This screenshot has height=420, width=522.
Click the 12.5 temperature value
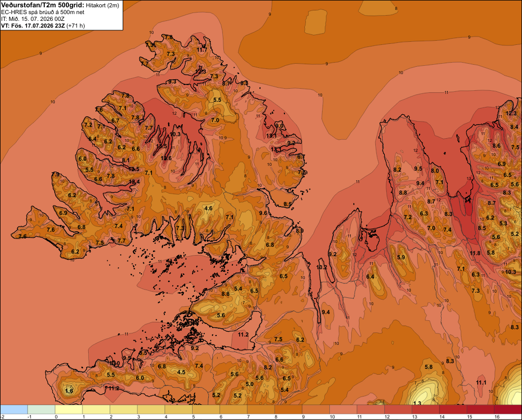[x=134, y=170]
